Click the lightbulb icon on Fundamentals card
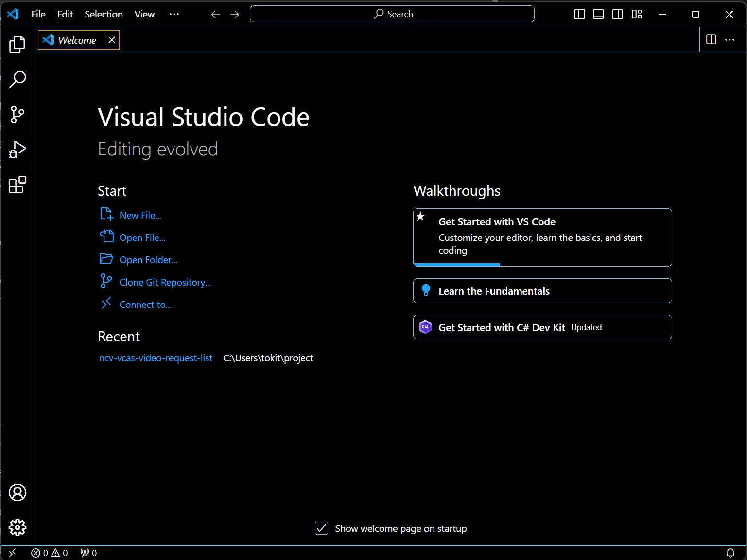Screen dimensions: 747x560 (x=426, y=290)
